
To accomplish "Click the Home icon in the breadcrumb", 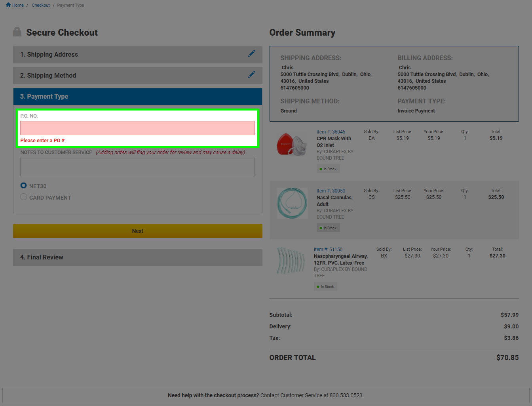I will pyautogui.click(x=8, y=5).
